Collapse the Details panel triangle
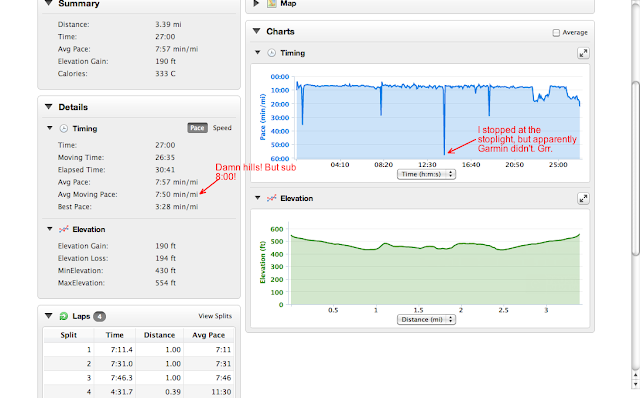Image resolution: width=640 pixels, height=398 pixels. [x=49, y=107]
